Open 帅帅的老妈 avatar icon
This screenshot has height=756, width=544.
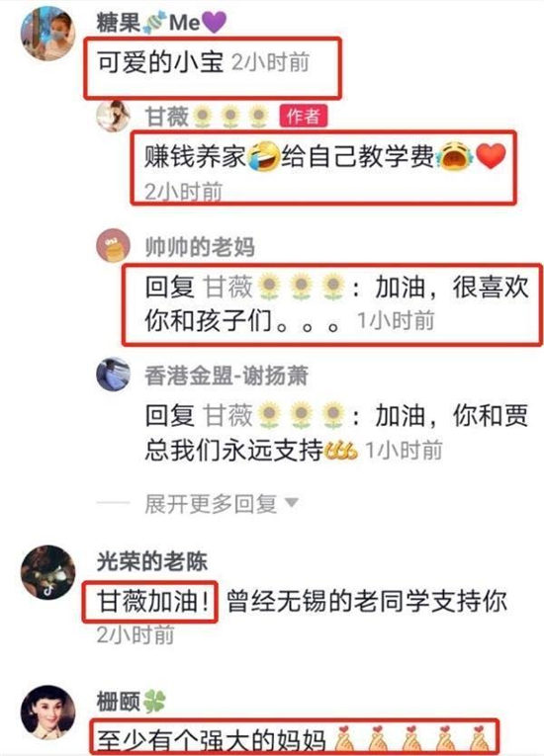pos(113,245)
